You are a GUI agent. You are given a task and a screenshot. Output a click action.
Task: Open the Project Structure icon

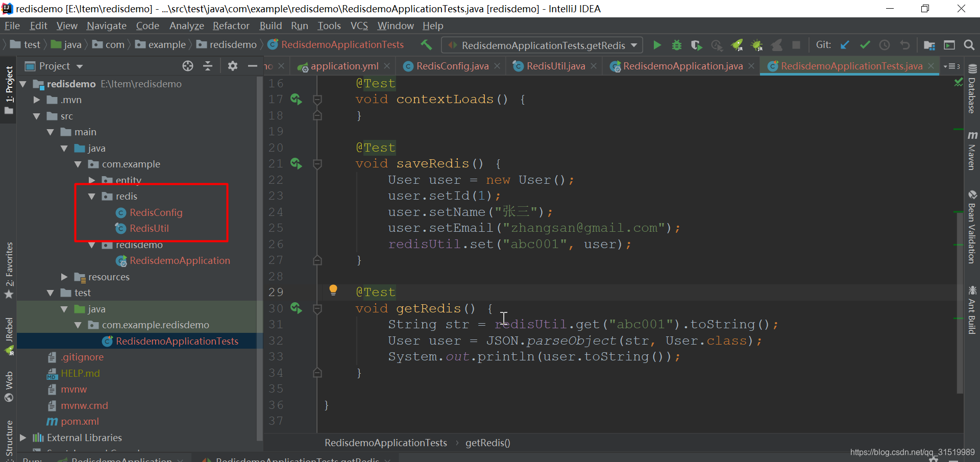tap(929, 45)
